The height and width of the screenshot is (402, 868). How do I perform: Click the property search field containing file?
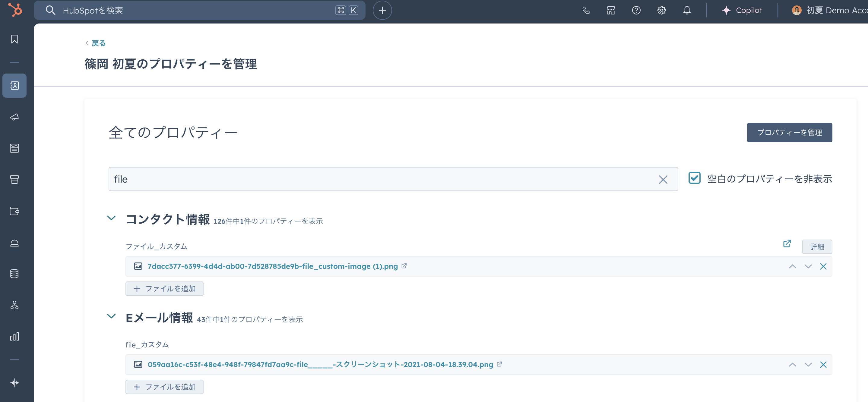(x=393, y=179)
